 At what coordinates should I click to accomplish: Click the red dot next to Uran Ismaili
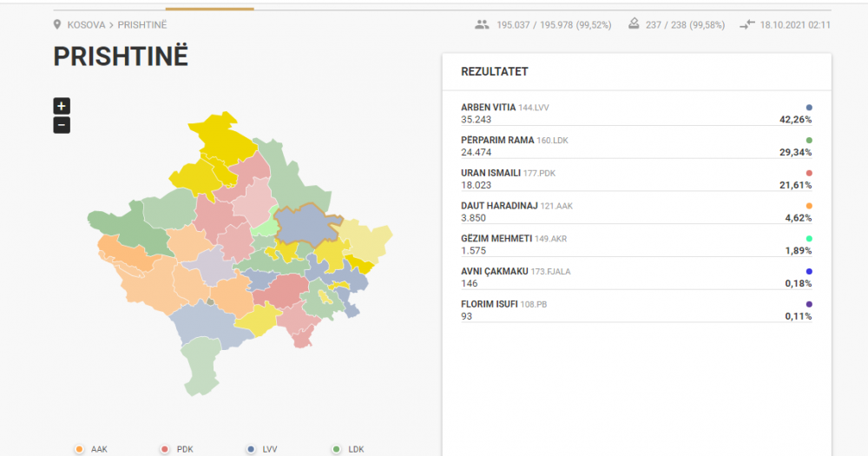coord(809,173)
